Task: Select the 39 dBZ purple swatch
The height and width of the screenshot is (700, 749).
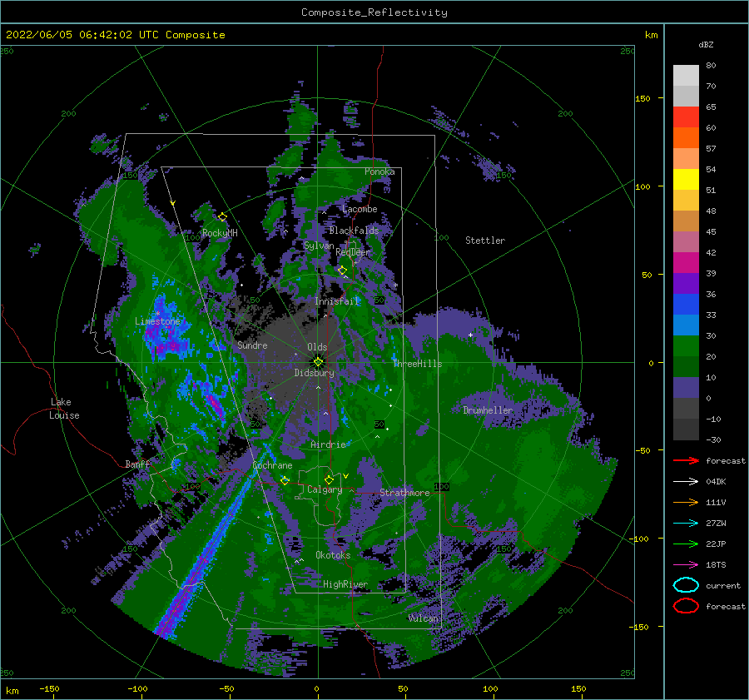Action: (x=686, y=283)
